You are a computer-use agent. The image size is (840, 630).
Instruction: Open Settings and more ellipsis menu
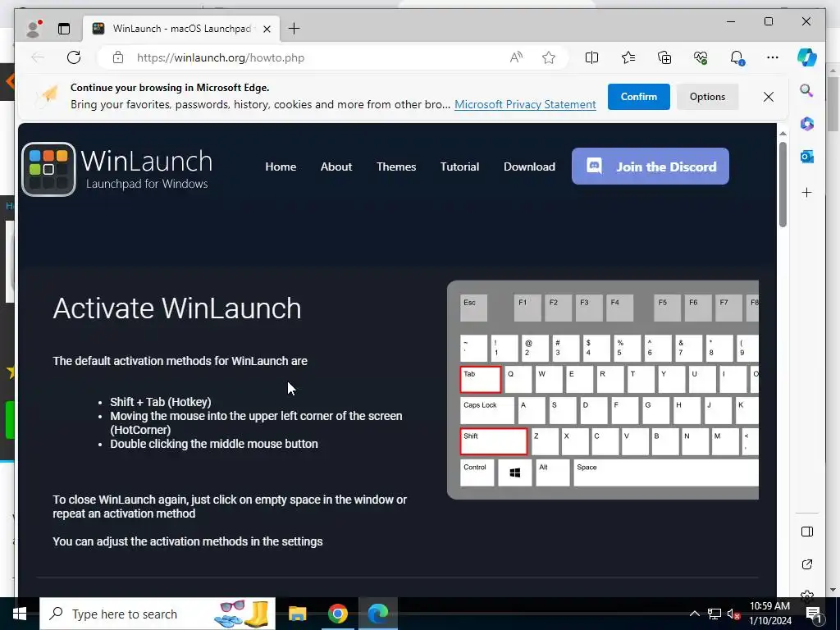773,57
